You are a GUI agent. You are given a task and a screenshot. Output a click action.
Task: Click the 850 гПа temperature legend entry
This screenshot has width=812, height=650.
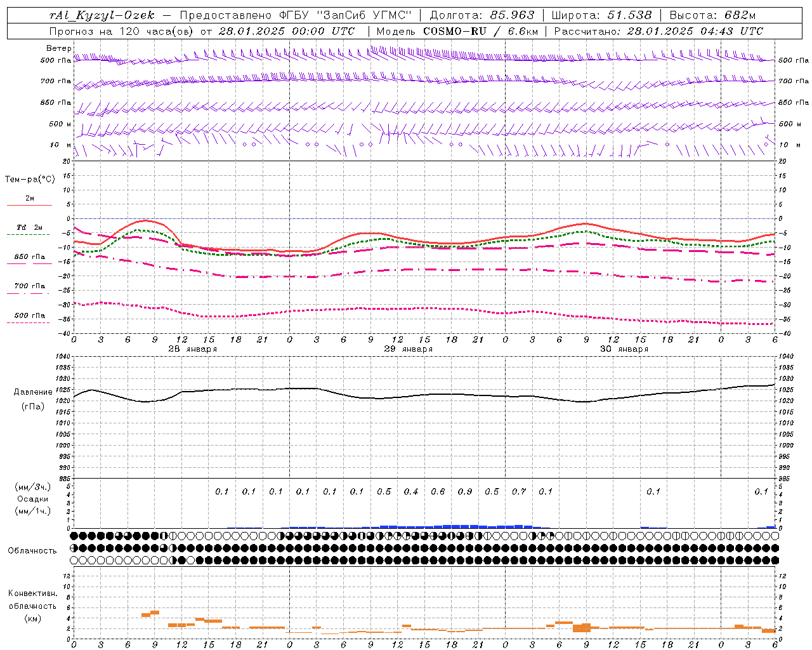pyautogui.click(x=30, y=257)
